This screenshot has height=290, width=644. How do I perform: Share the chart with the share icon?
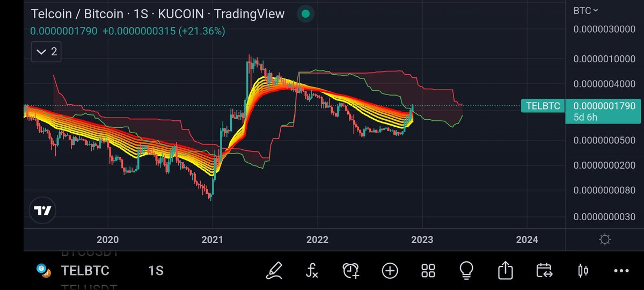pos(505,270)
